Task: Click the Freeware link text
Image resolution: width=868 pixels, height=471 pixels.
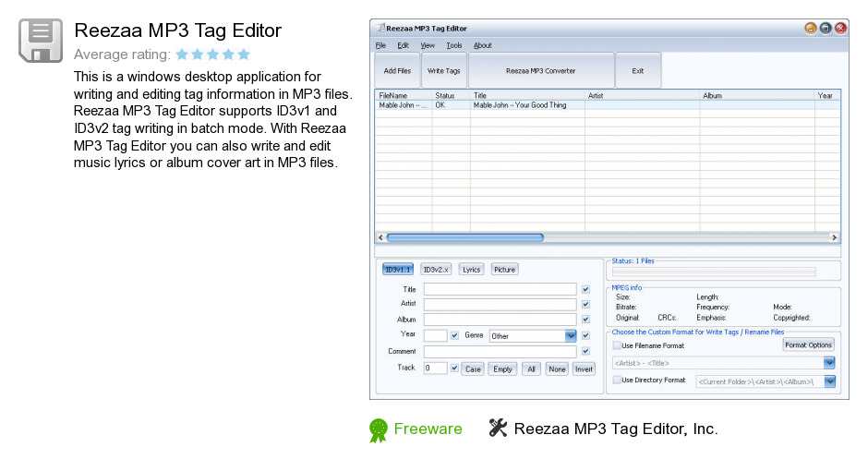Action: [428, 429]
